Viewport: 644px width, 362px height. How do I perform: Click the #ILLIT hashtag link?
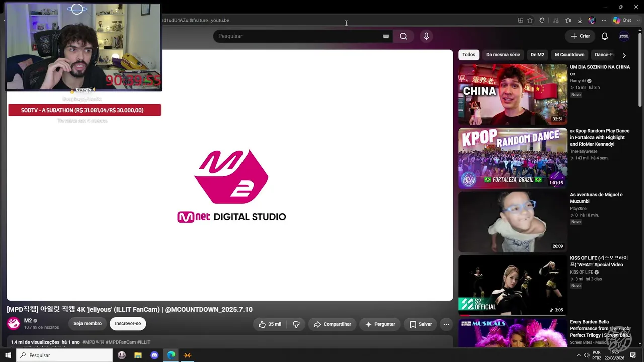(144, 342)
